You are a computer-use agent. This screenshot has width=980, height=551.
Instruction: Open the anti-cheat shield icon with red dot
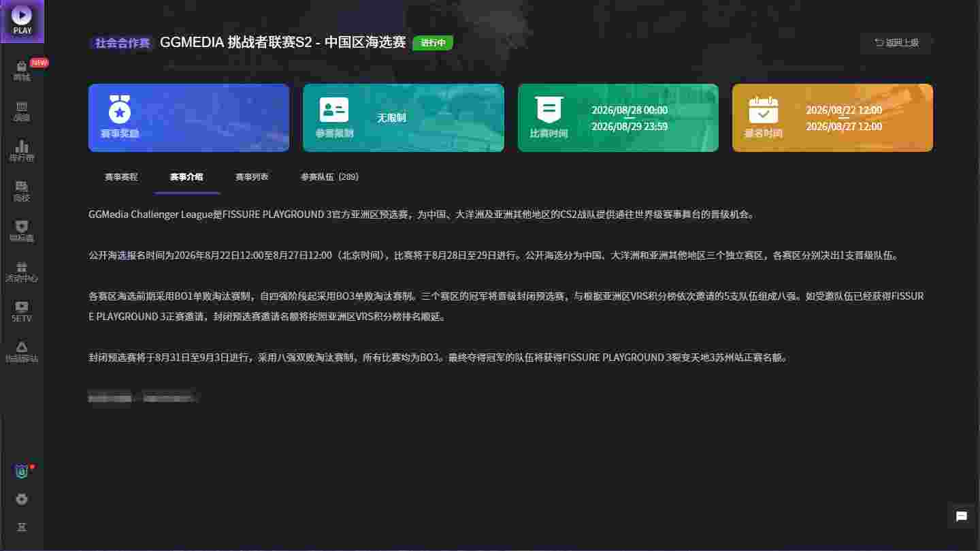tap(22, 471)
